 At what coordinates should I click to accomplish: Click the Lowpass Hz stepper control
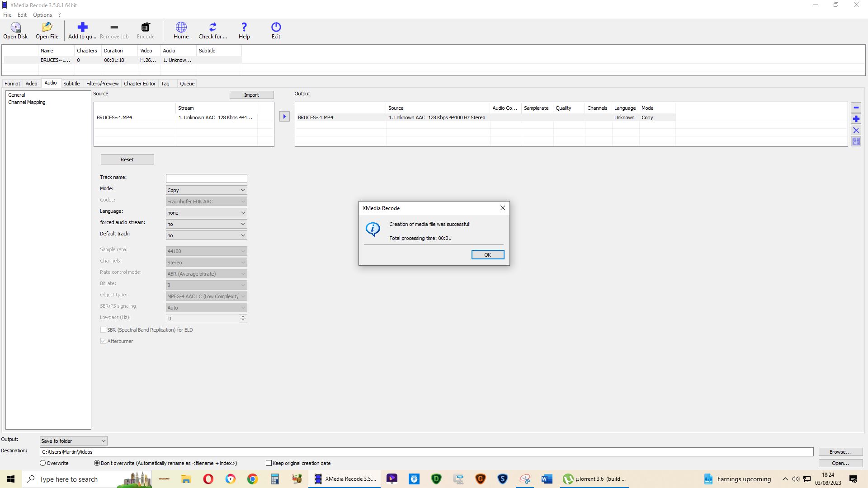[243, 318]
